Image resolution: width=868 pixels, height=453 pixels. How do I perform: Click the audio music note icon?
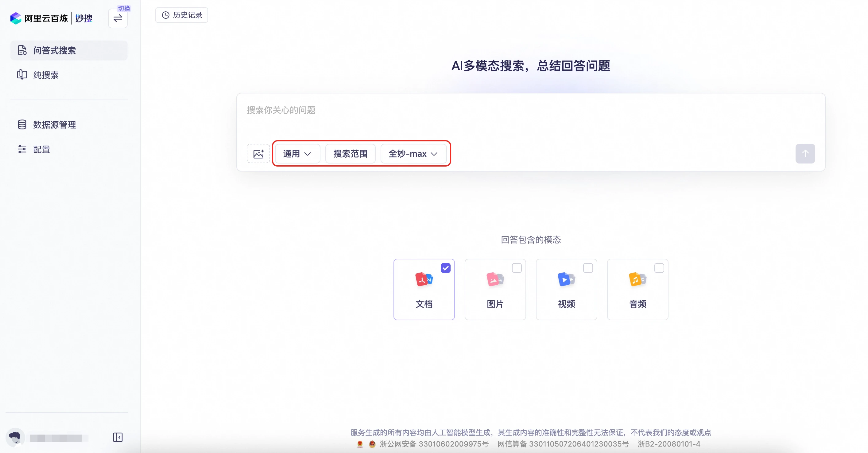point(637,279)
